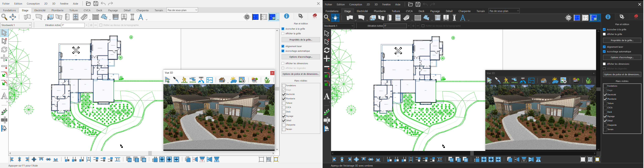Open the red chair furnishings tab in light window
The height and width of the screenshot is (168, 644).
point(315,16)
